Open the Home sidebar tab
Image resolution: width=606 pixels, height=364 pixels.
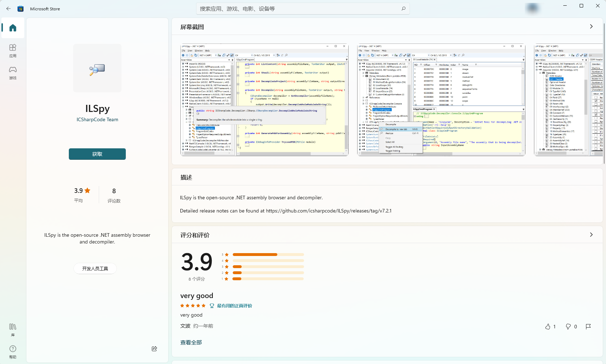point(13,28)
